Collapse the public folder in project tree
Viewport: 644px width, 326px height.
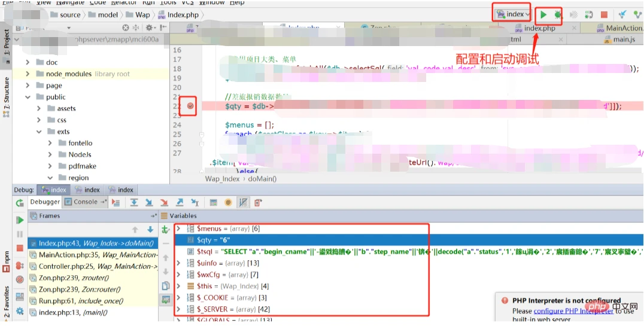(x=28, y=97)
